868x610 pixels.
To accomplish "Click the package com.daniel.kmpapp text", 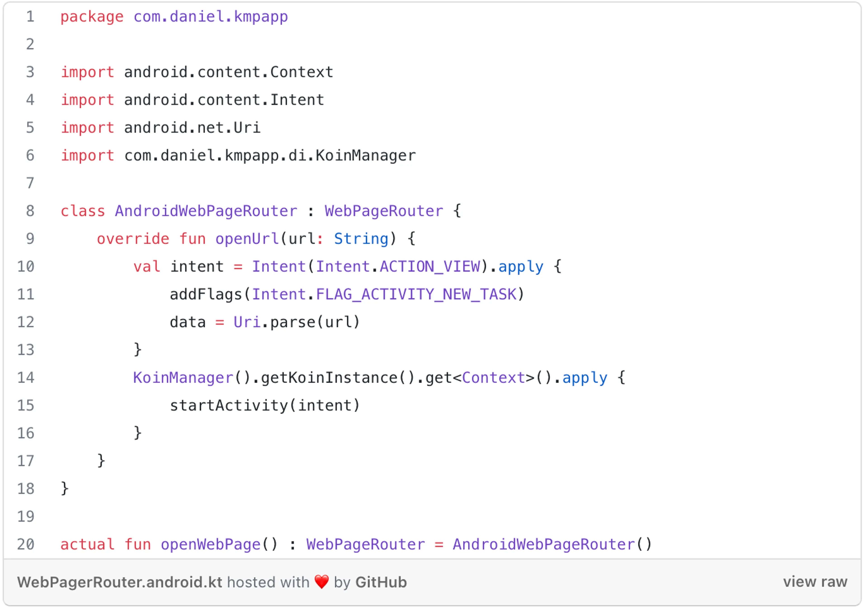I will tap(174, 17).
